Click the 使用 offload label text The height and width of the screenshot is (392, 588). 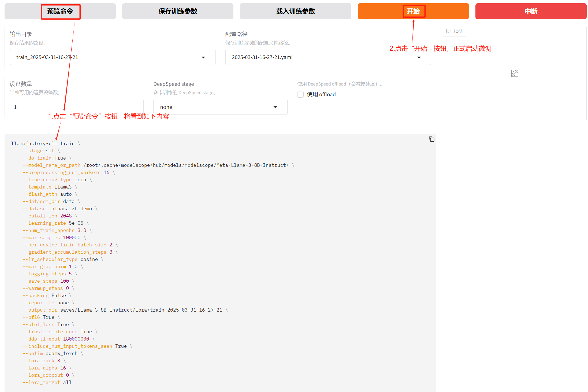coord(321,94)
